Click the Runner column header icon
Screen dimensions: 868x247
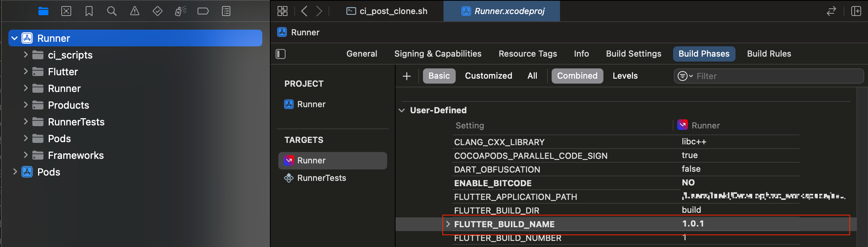pyautogui.click(x=683, y=125)
